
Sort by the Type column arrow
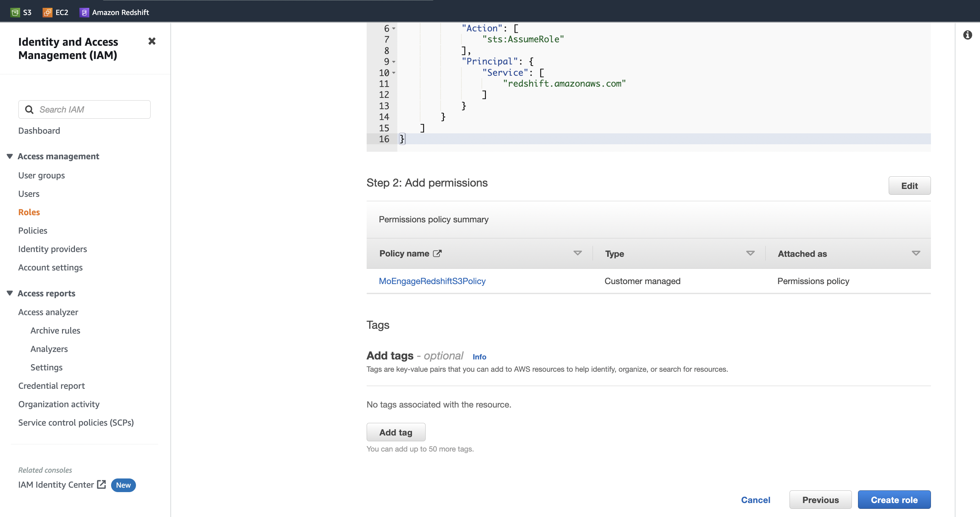click(750, 253)
